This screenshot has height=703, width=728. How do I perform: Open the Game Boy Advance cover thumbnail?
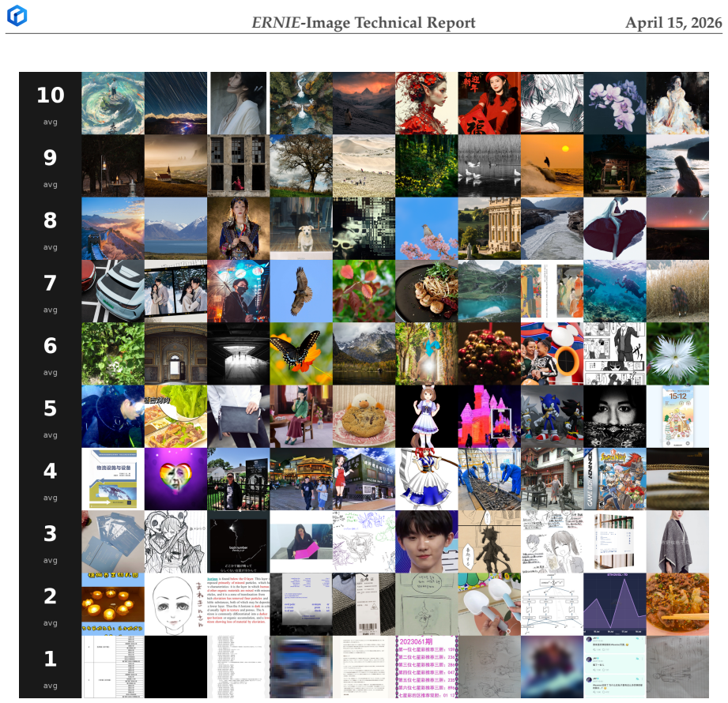click(615, 479)
